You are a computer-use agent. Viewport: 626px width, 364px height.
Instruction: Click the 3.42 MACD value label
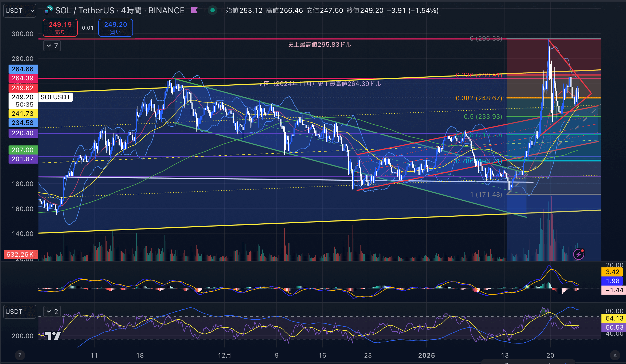tap(612, 272)
